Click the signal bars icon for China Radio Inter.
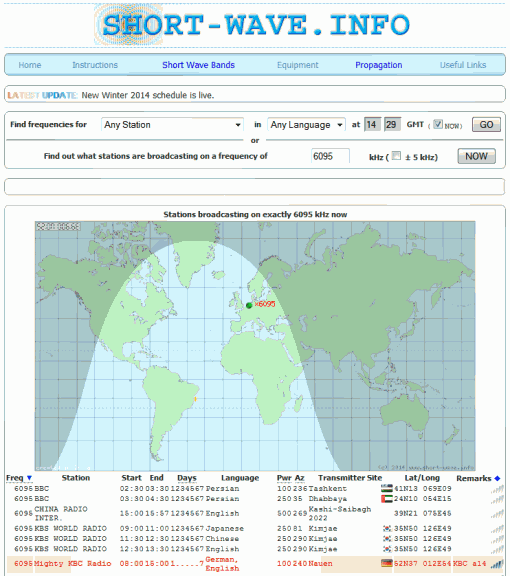 click(x=497, y=514)
